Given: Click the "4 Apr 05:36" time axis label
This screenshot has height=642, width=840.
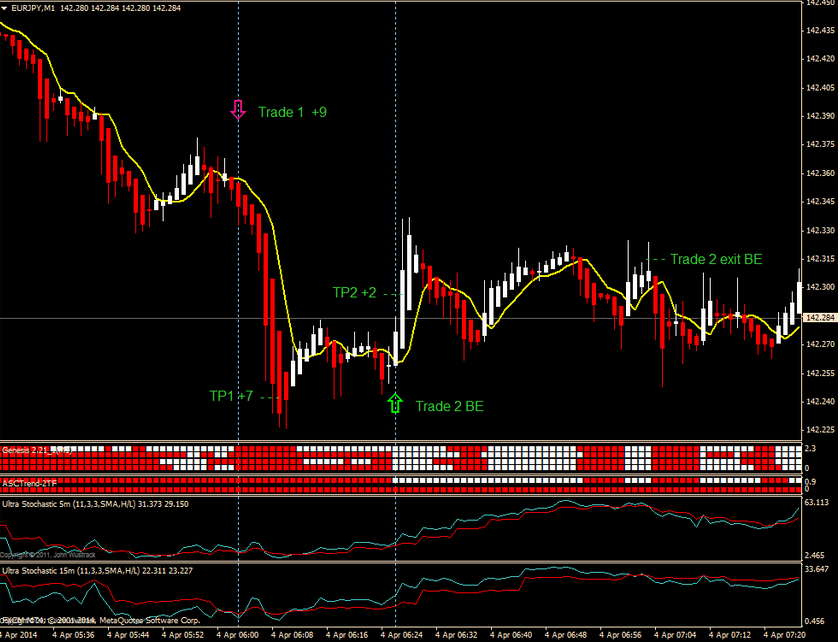Looking at the screenshot, I should 73,635.
